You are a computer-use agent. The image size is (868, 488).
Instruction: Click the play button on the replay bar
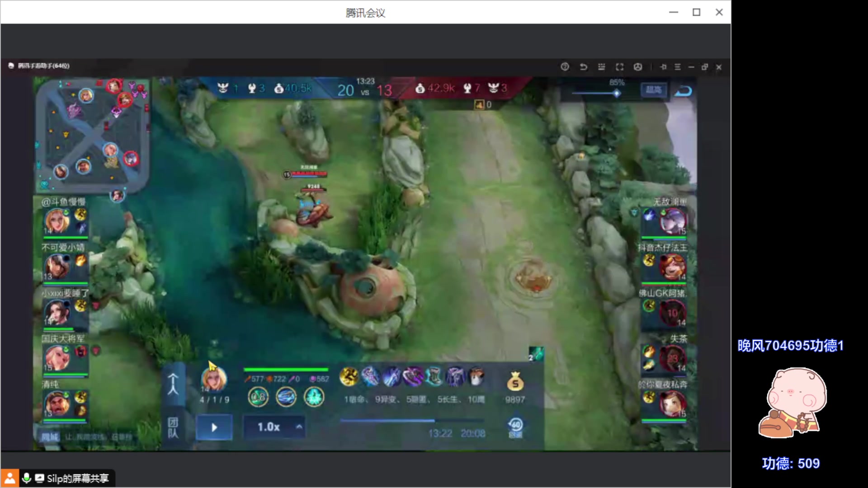(214, 427)
